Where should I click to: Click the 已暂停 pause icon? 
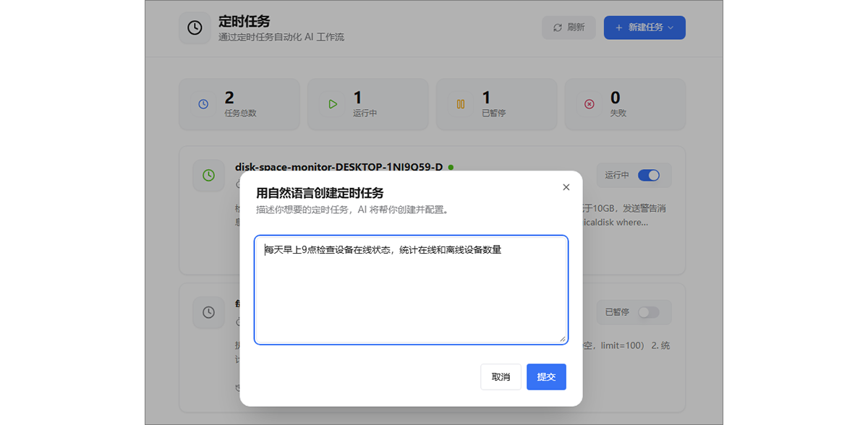[x=461, y=104]
